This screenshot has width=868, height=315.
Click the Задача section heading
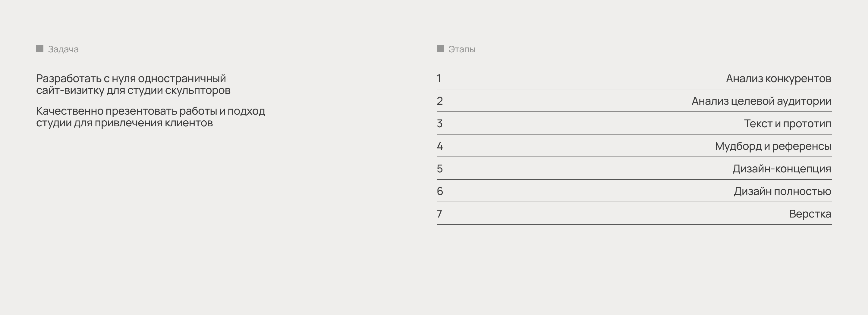63,49
